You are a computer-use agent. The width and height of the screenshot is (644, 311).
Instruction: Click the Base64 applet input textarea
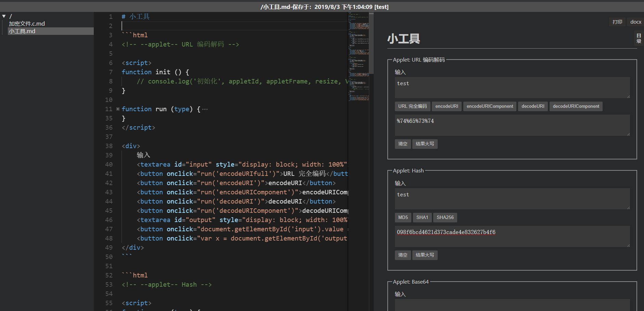coord(512,305)
